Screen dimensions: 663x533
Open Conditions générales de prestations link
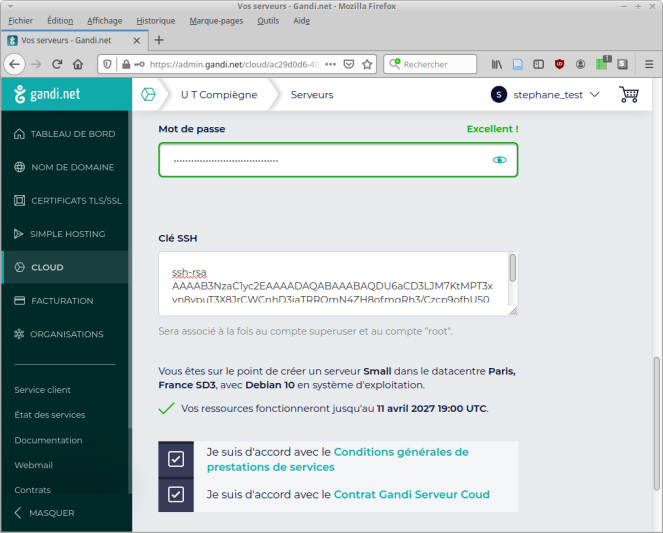[x=337, y=459]
